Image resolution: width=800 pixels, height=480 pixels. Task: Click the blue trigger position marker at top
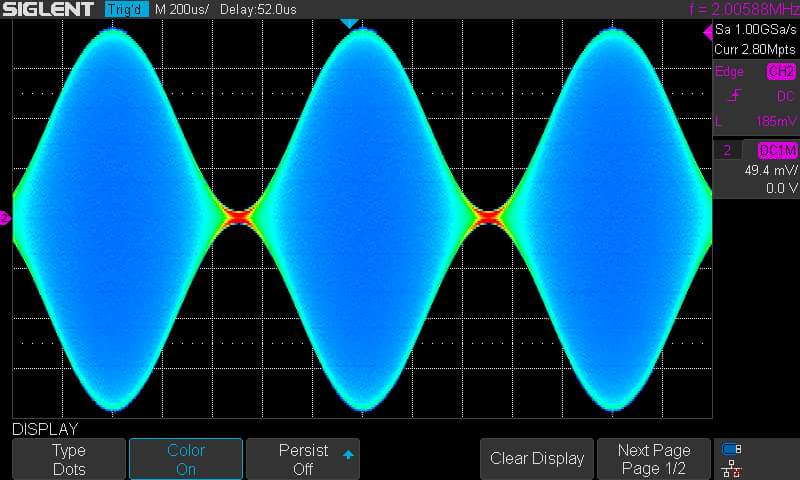348,23
